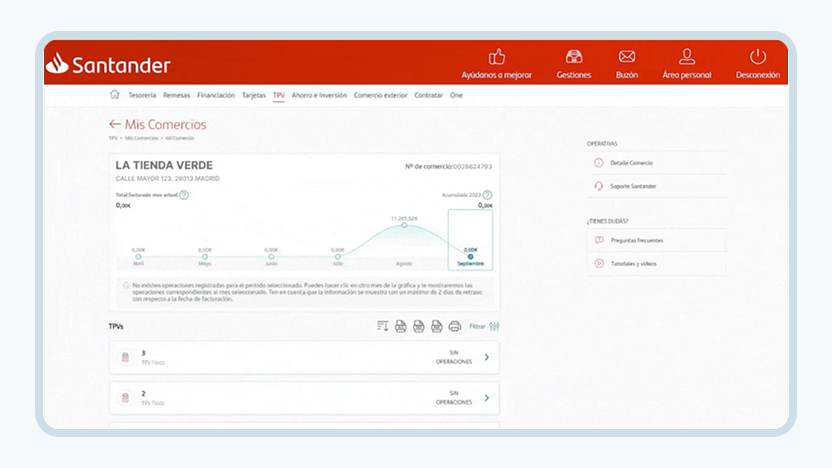Viewport: 832px width, 468px height.
Task: Open the Tesorería menu
Action: tap(142, 95)
